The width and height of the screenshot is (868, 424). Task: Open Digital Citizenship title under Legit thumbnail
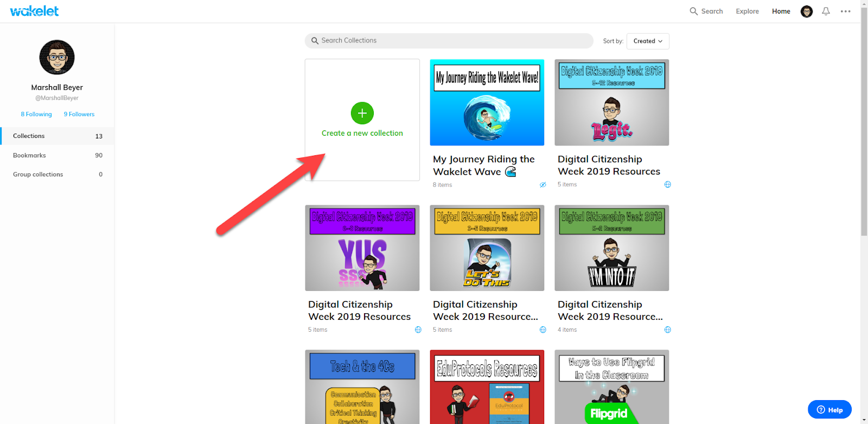point(609,165)
